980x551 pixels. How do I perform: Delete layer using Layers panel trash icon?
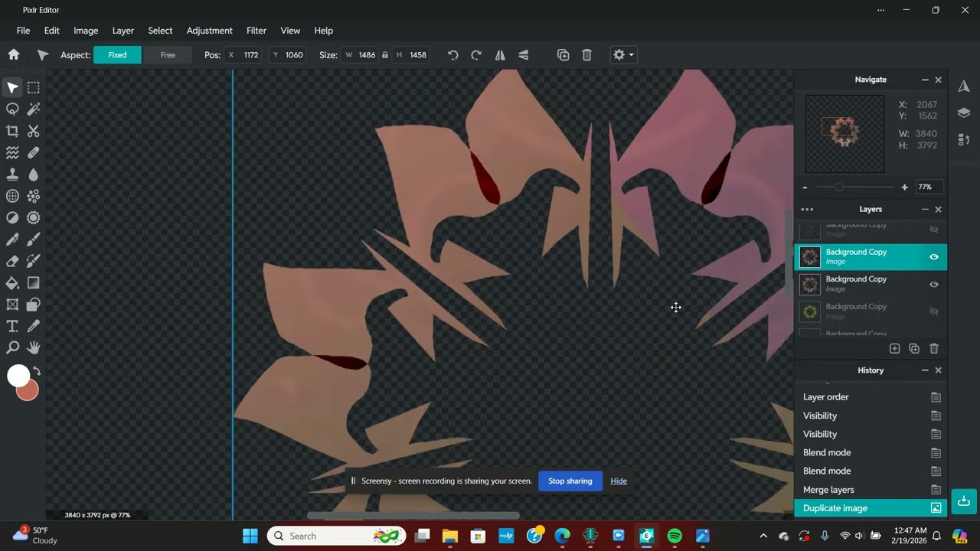coord(934,348)
